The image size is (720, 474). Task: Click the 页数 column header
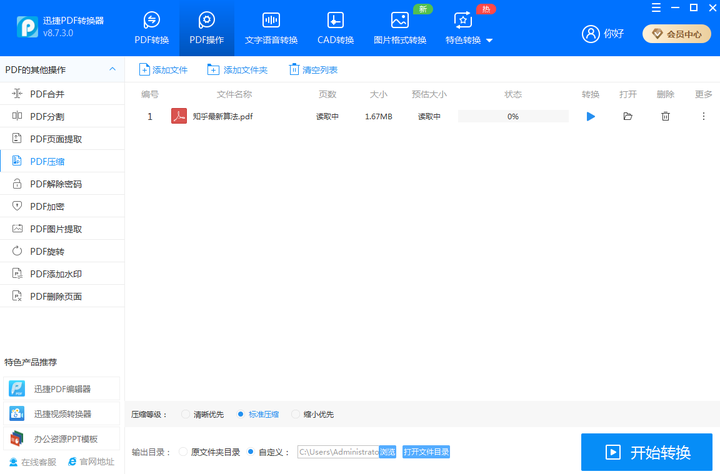(327, 94)
